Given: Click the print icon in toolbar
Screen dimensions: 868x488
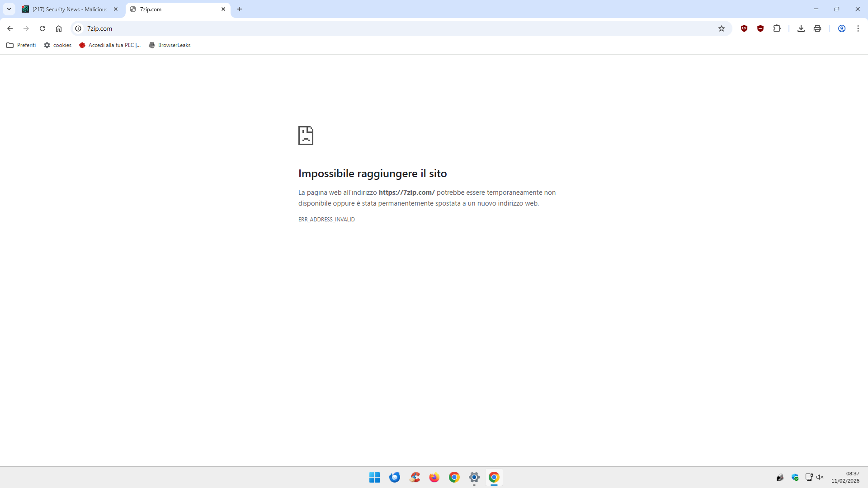Looking at the screenshot, I should 817,28.
